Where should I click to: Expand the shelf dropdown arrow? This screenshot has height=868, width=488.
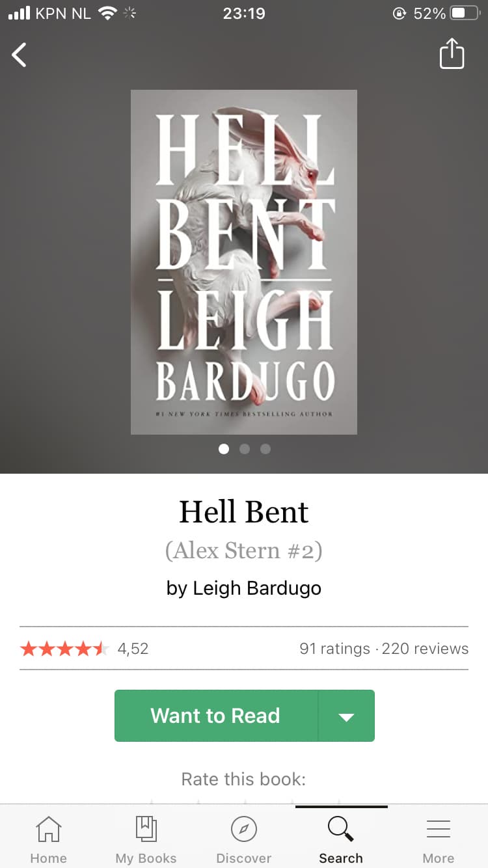(346, 716)
